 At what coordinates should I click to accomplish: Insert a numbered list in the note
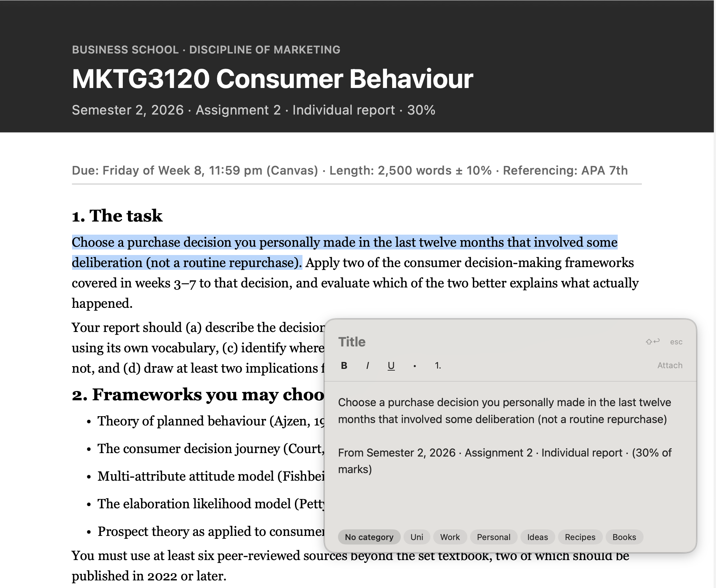click(x=438, y=365)
